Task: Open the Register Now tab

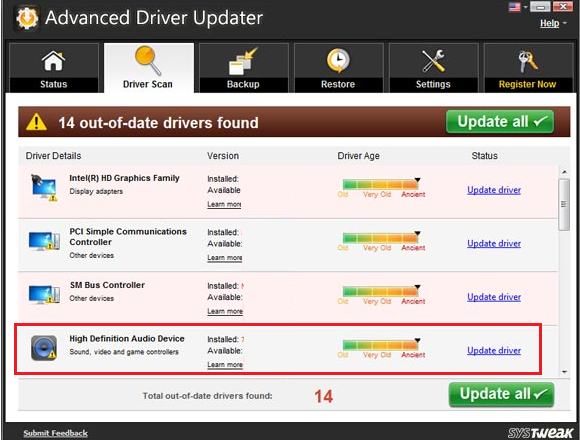Action: pos(529,68)
